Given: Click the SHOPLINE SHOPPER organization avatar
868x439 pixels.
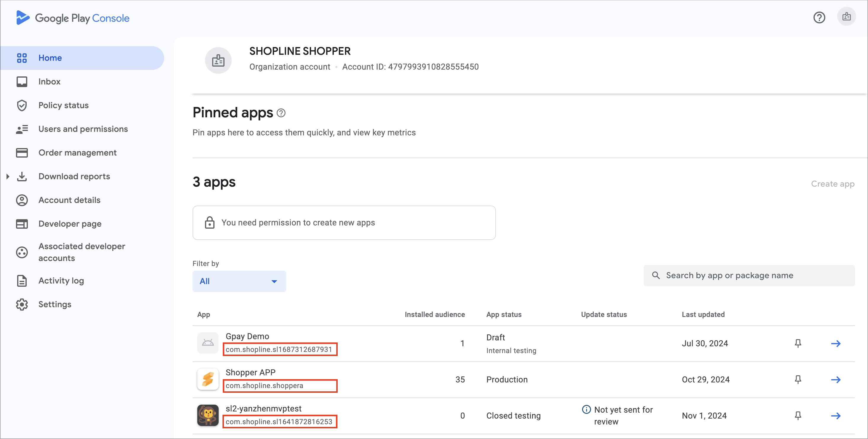Looking at the screenshot, I should pyautogui.click(x=218, y=60).
